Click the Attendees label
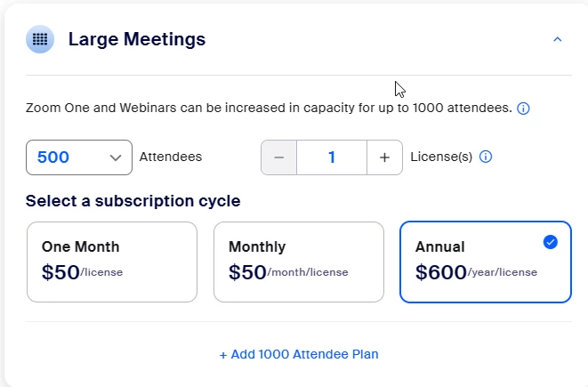The image size is (588, 387). pyautogui.click(x=171, y=157)
